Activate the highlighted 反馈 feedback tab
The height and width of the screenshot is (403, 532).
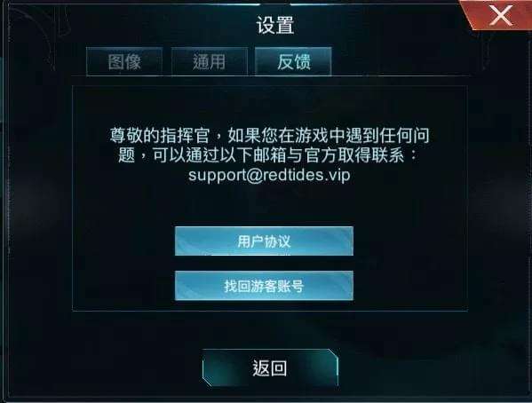pyautogui.click(x=293, y=62)
